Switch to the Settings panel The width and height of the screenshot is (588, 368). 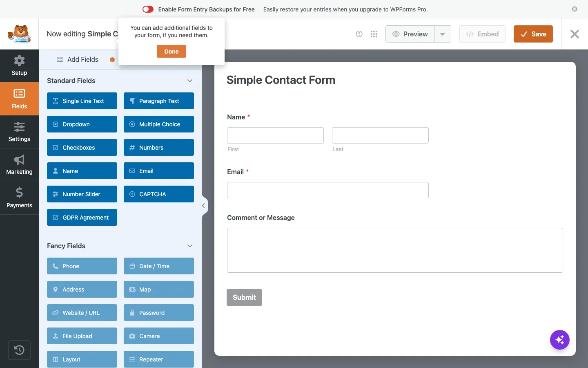(19, 132)
